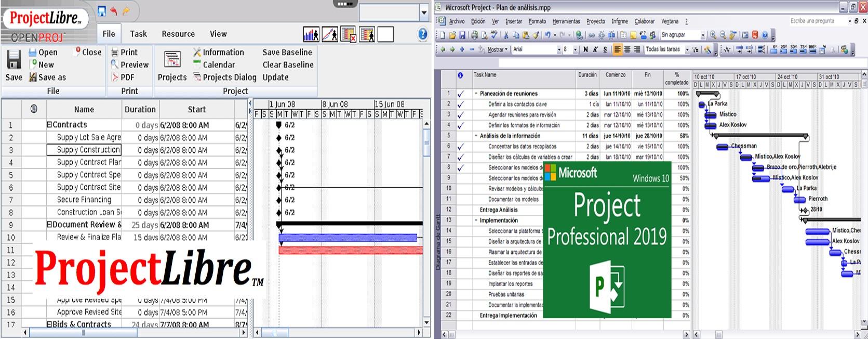Switch to the Task ribbon tab
Viewport: 868px width, 339px height.
(138, 34)
